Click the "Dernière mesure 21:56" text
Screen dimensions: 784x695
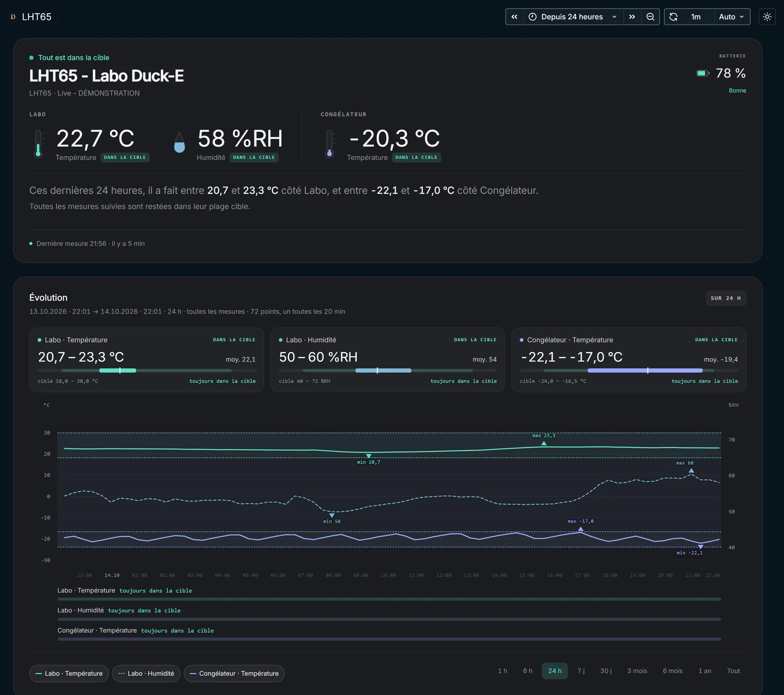coord(71,244)
